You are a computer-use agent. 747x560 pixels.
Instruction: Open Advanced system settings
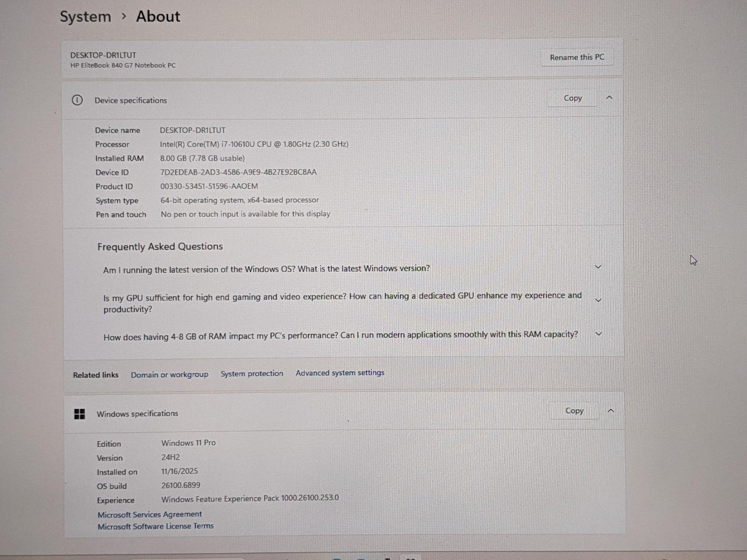(340, 373)
